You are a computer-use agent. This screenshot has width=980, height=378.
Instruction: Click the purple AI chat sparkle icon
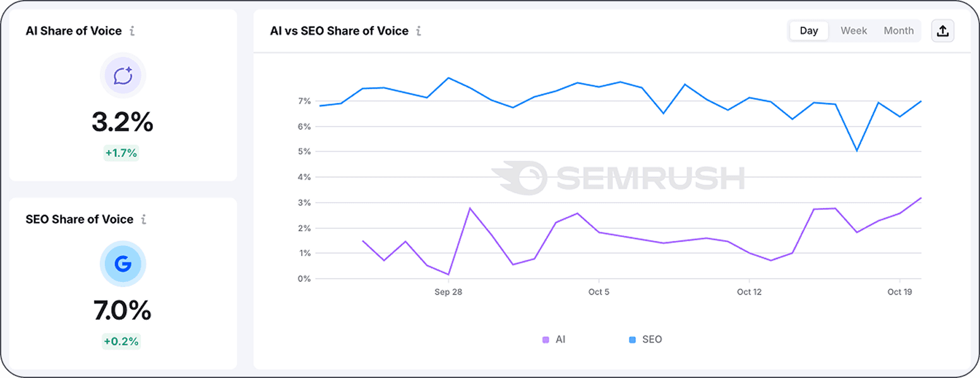point(122,76)
